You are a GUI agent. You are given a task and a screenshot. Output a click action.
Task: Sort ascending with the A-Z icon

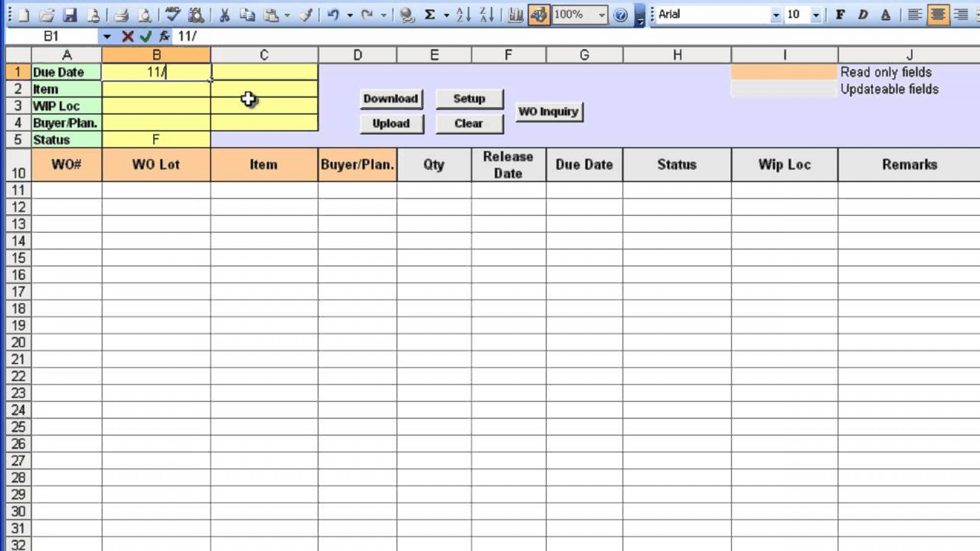click(463, 15)
